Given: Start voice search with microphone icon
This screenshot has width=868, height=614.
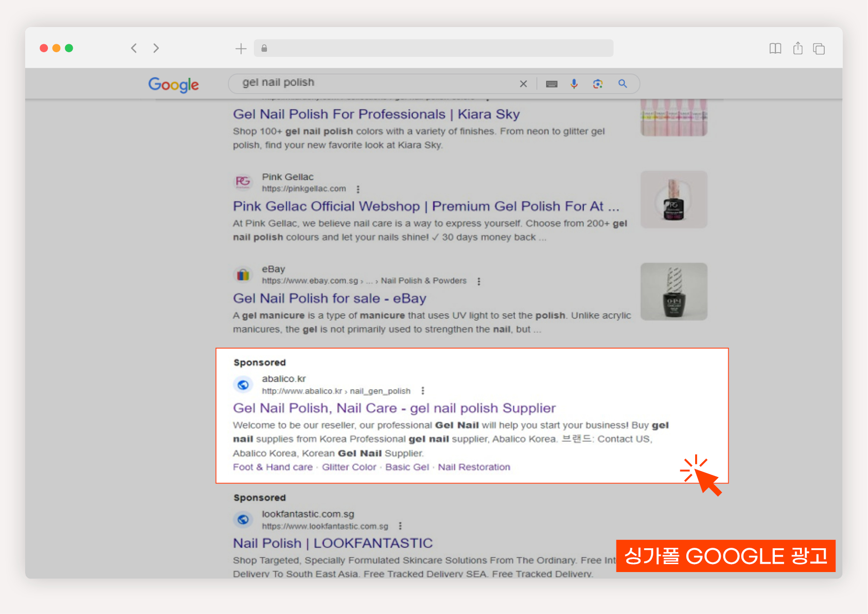Looking at the screenshot, I should [574, 83].
